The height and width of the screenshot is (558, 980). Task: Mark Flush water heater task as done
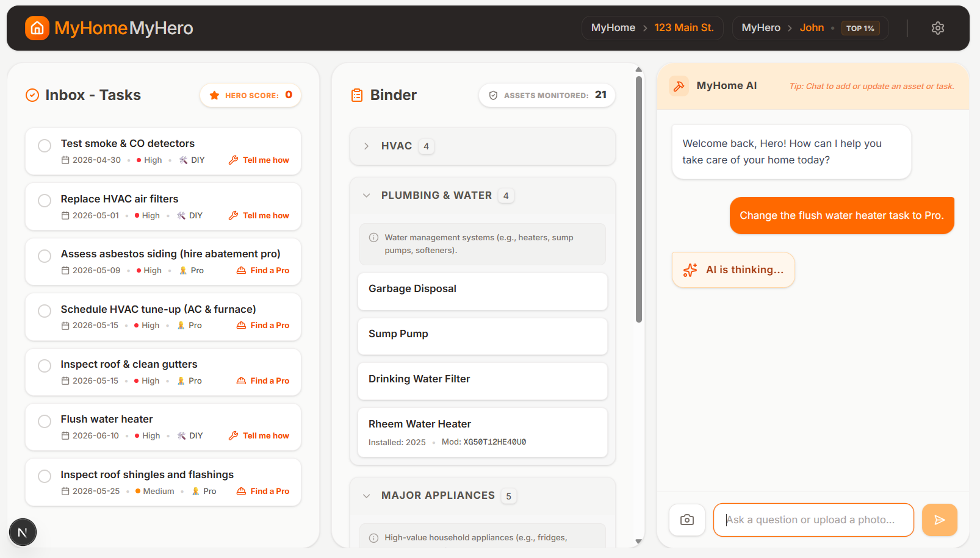(45, 421)
